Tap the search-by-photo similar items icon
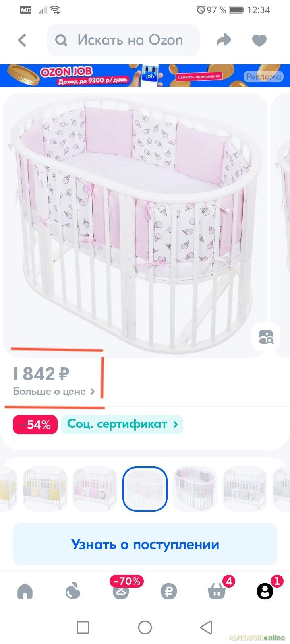Viewport: 290px width, 644px height. coord(265,336)
